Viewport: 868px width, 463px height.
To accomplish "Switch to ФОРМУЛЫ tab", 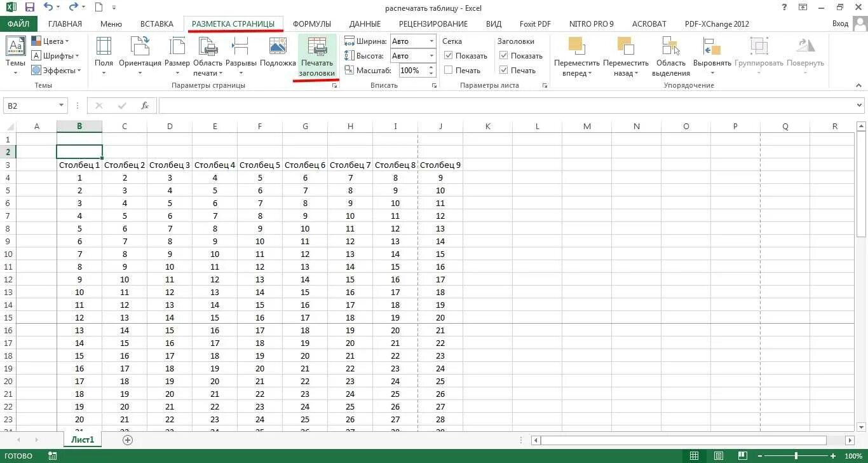I will [x=313, y=24].
